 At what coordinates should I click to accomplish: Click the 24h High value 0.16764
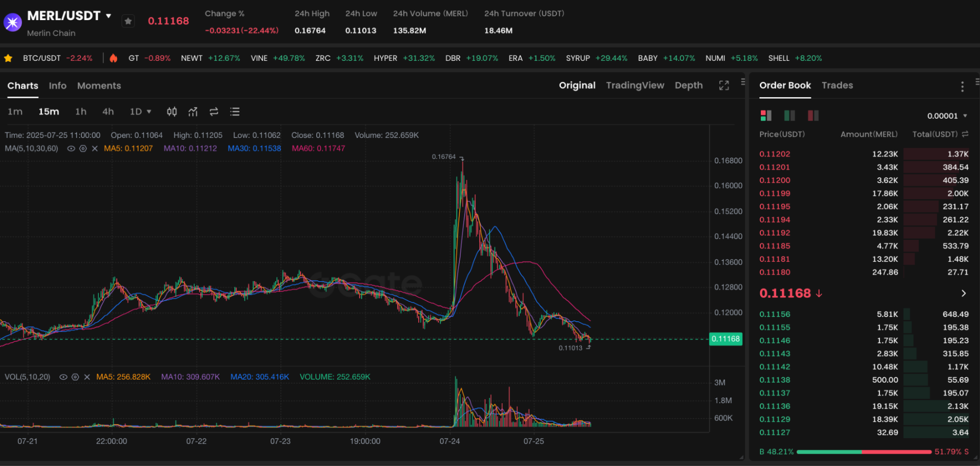[310, 30]
